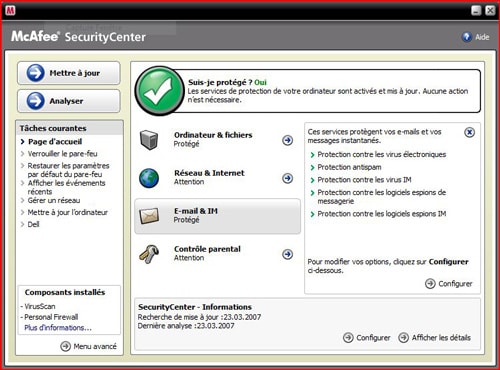The height and width of the screenshot is (370, 500).
Task: Start a scan with Analyser button
Action: (69, 101)
